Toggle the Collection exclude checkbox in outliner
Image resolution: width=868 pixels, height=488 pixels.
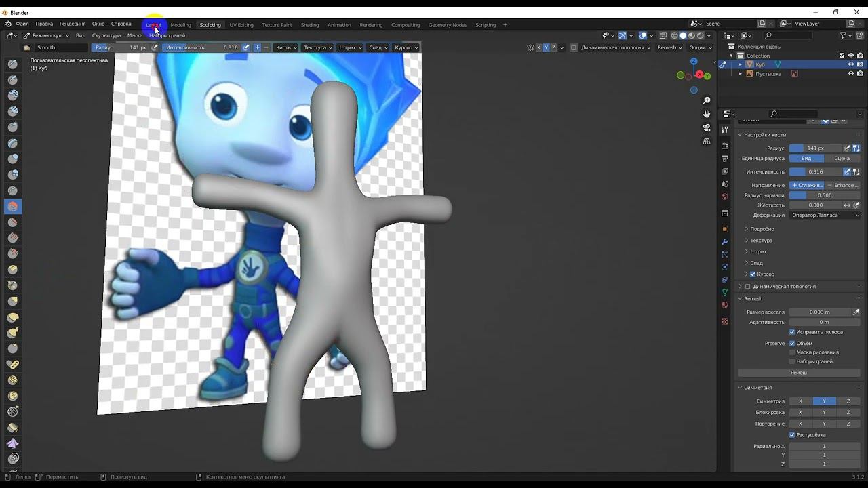842,56
